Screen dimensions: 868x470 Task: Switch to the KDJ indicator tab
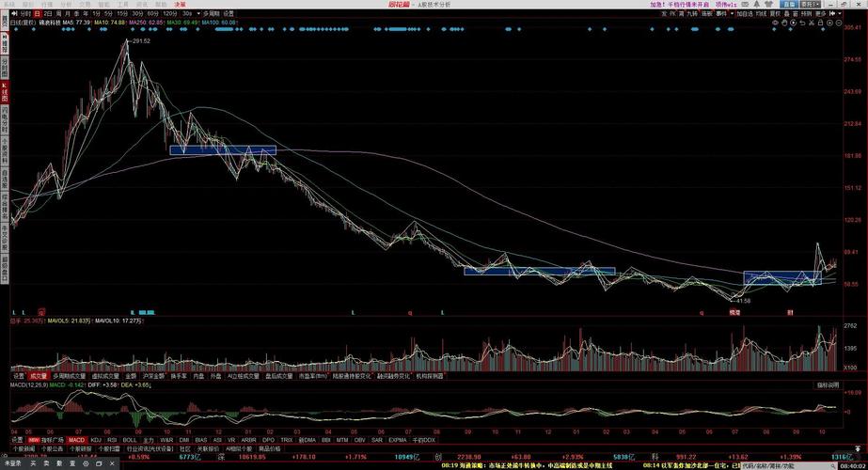[96, 439]
